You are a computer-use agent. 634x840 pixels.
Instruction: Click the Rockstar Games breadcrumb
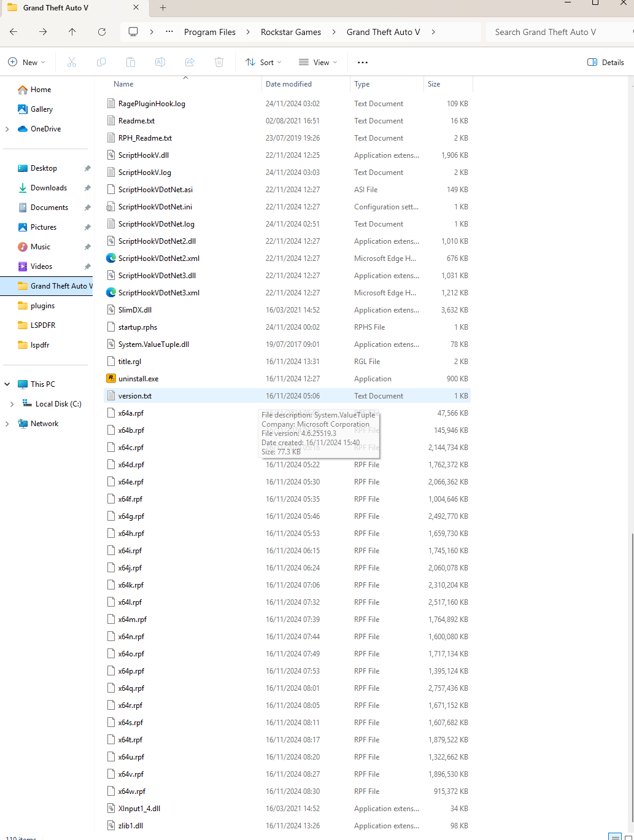[291, 32]
